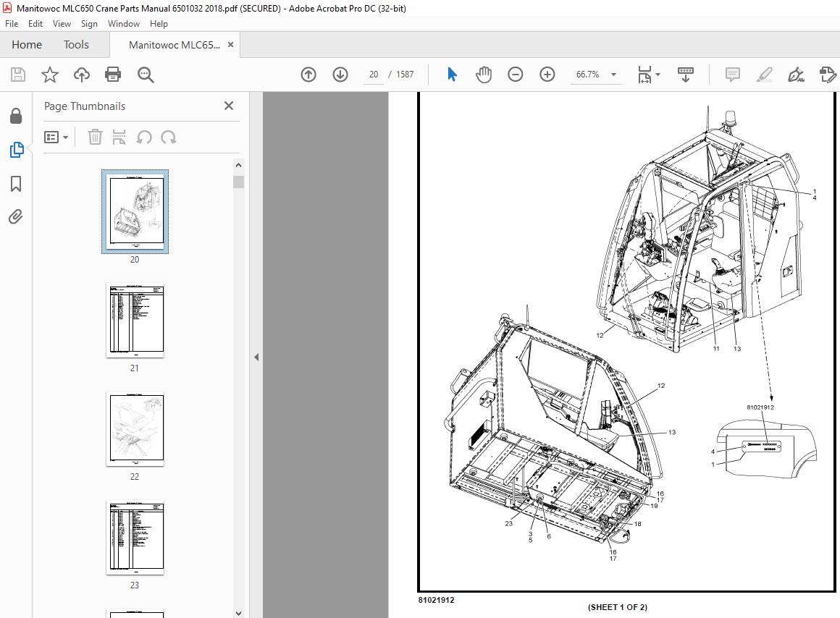
Task: Open the Window menu
Action: [x=124, y=24]
